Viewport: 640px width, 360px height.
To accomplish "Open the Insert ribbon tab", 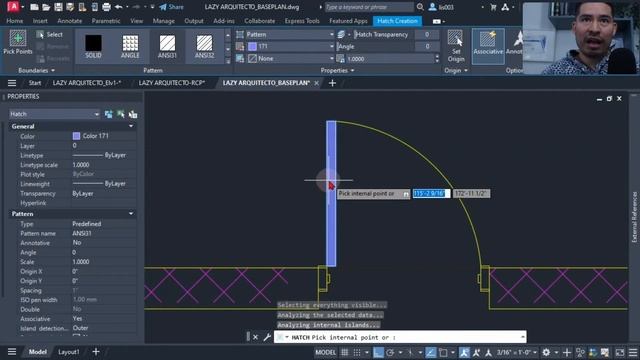I will pos(40,21).
